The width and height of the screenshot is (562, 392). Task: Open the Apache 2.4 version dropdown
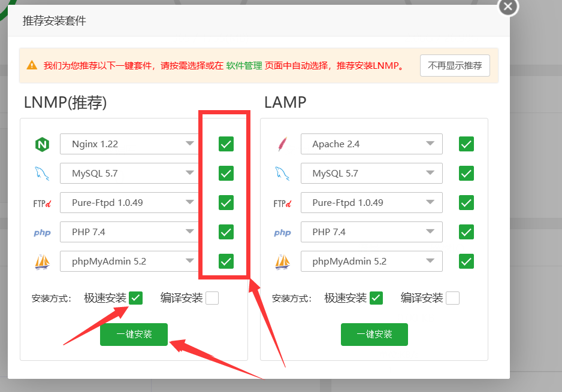pos(371,144)
